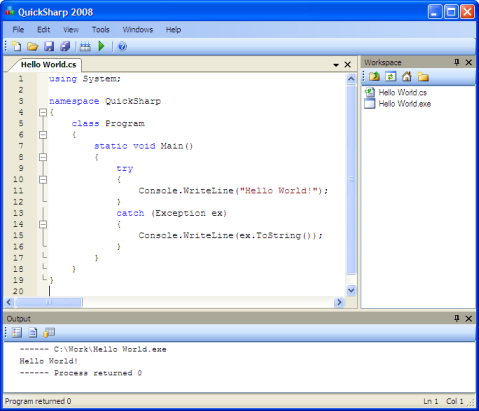
Task: Click the 'try' keyword on line 9
Action: click(x=125, y=168)
